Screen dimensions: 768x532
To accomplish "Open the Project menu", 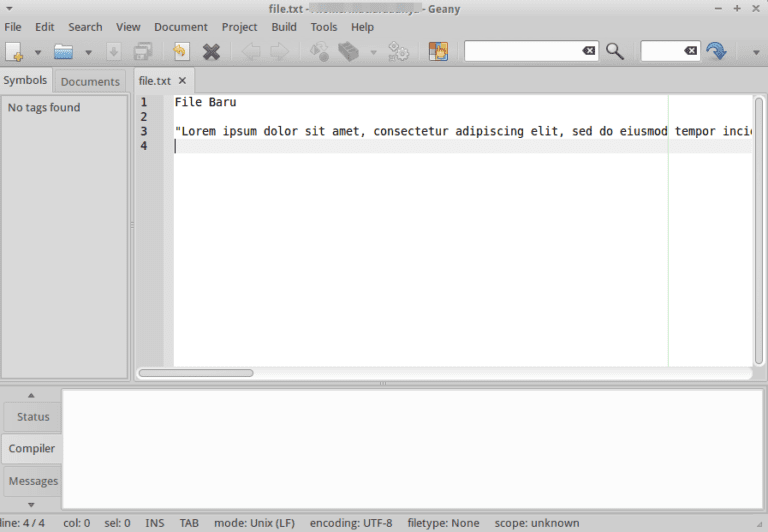I will [x=240, y=27].
